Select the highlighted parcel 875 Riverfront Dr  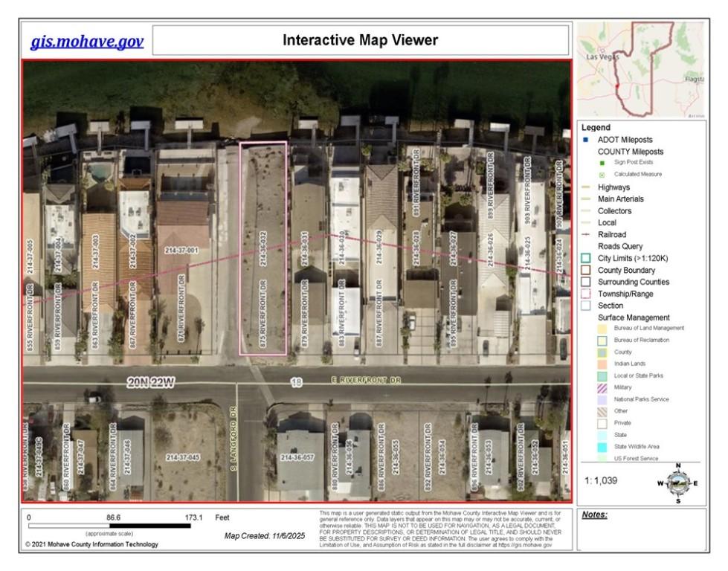coord(262,248)
